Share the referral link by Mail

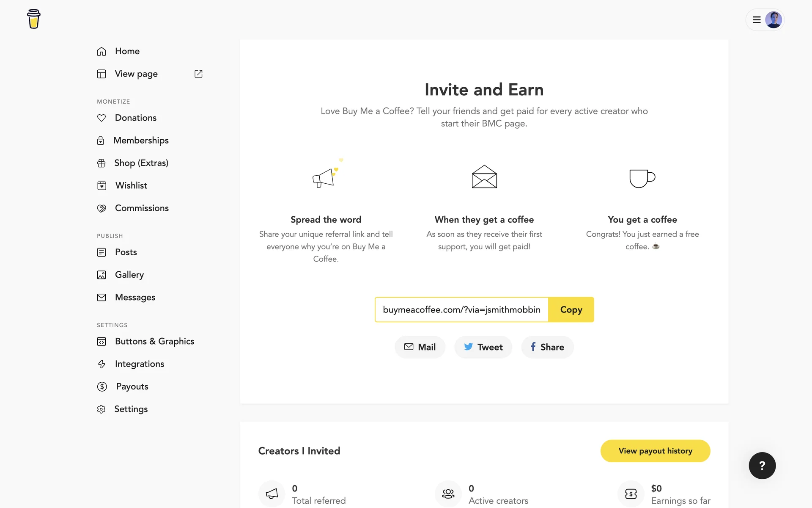click(420, 347)
